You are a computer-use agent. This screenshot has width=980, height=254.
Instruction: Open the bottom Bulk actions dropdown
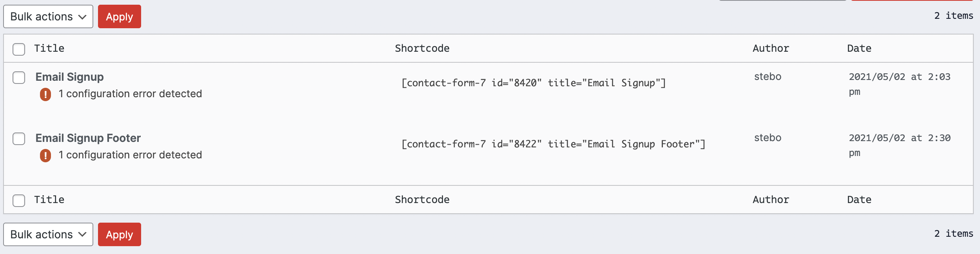48,234
